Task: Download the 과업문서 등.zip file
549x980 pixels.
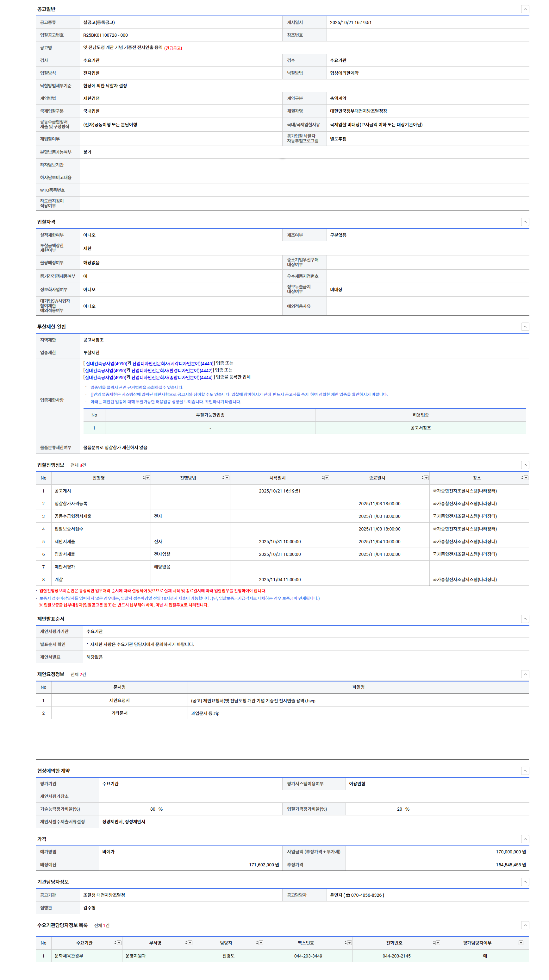Action: coord(205,713)
